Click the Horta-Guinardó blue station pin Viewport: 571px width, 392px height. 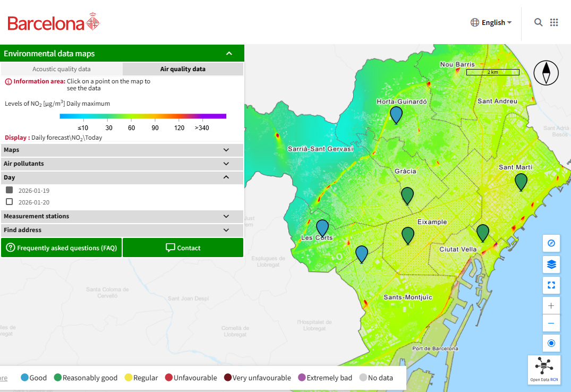tap(396, 115)
